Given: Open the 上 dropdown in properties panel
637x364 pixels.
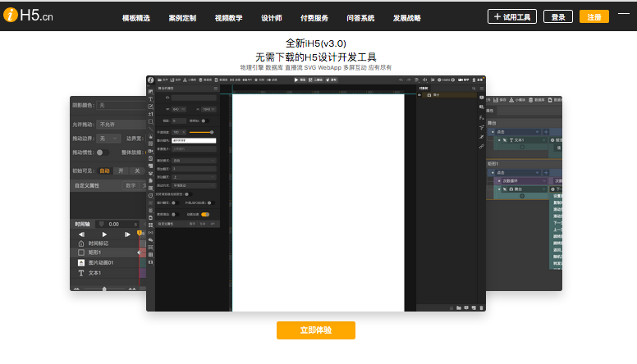Looking at the screenshot, I should coord(194,177).
